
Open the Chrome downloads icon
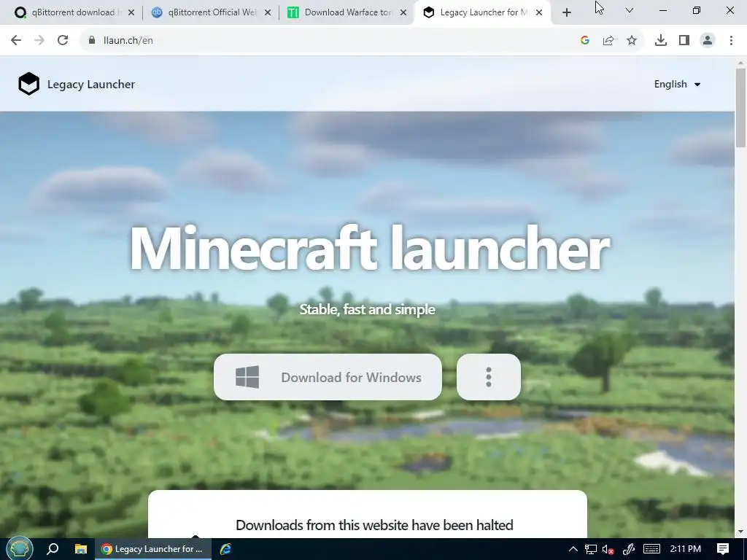coord(661,41)
